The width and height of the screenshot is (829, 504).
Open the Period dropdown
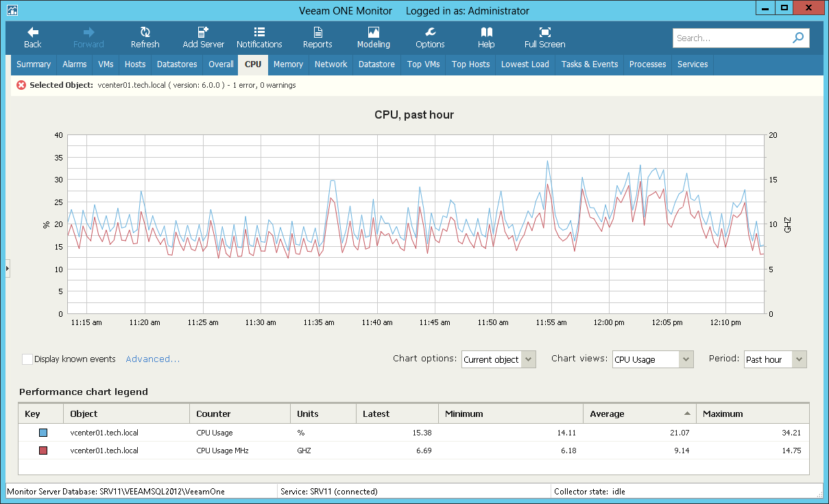(x=775, y=359)
